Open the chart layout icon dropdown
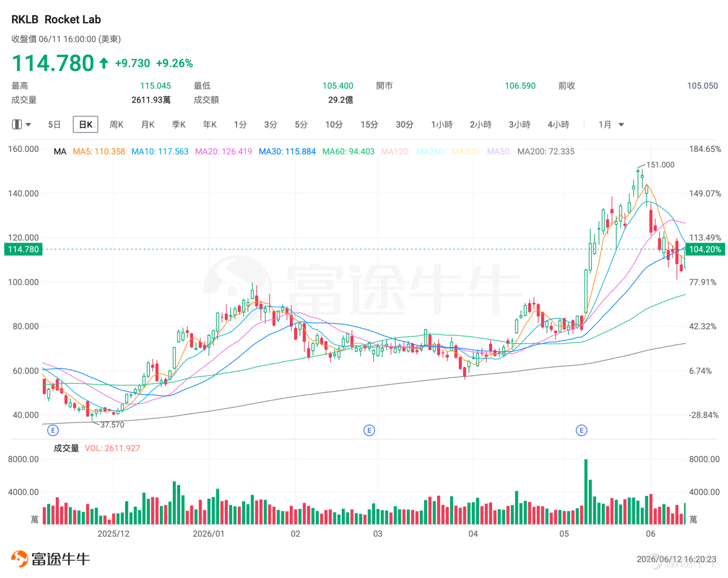The height and width of the screenshot is (578, 728). tap(21, 125)
